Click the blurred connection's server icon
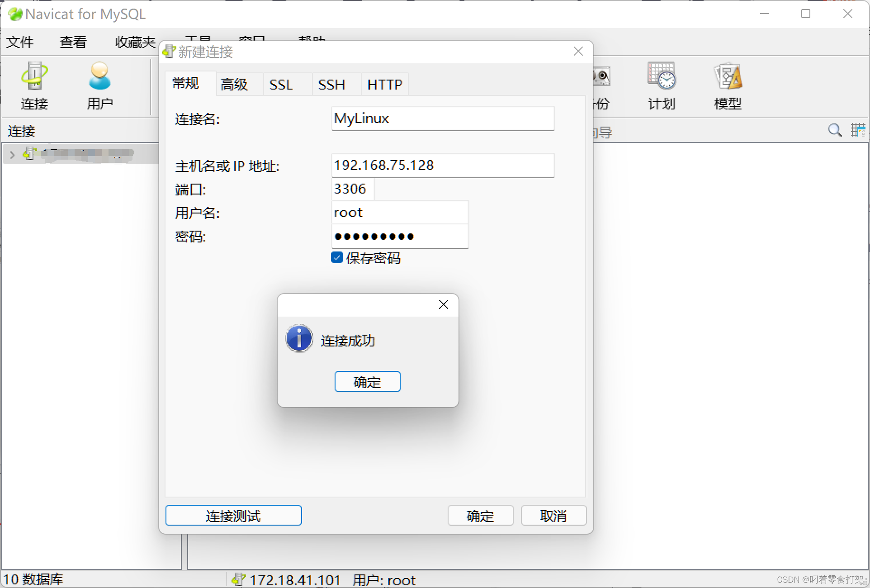Viewport: 870px width, 588px height. (x=30, y=154)
